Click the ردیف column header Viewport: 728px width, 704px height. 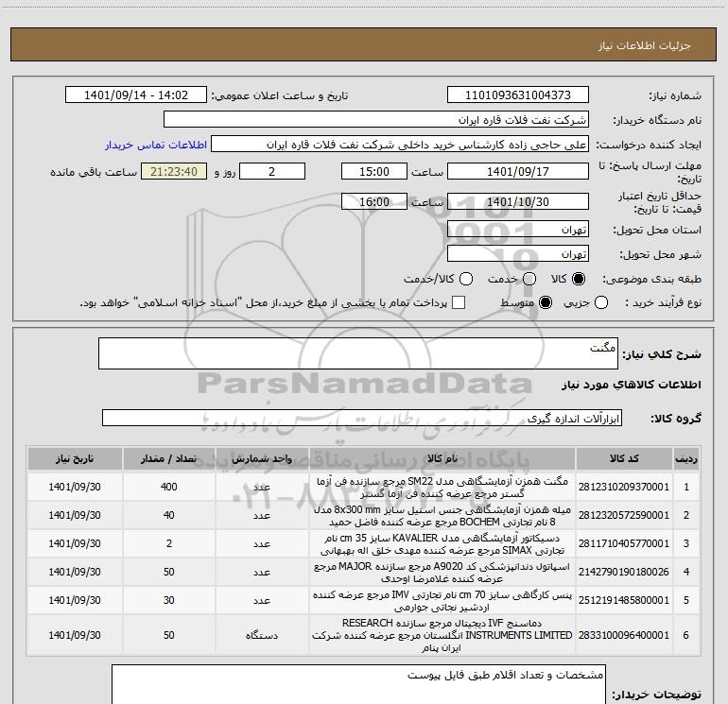coord(686,459)
